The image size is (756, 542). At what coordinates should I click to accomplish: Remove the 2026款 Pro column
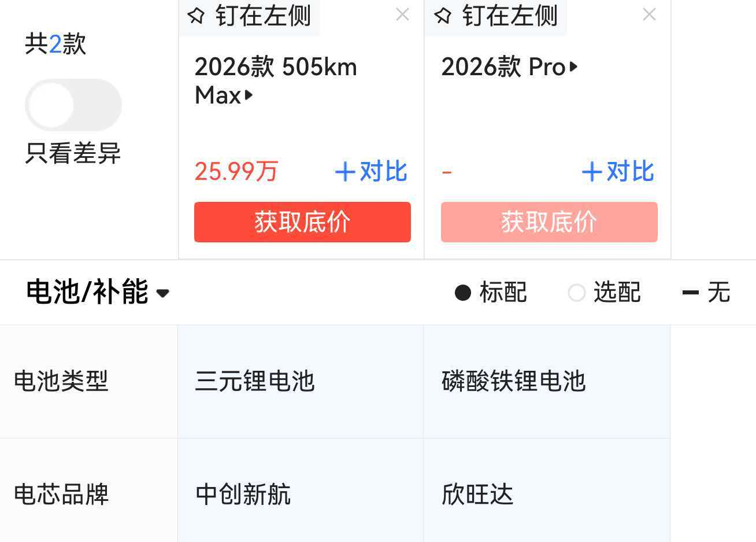point(649,14)
